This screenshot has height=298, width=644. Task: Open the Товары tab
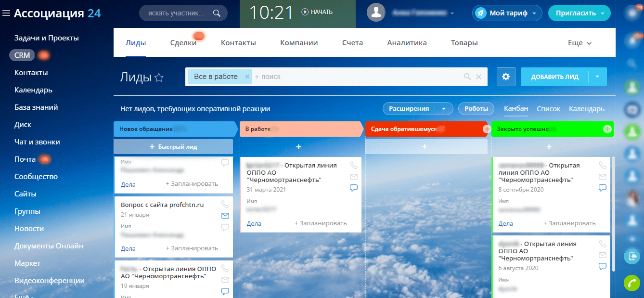click(x=464, y=43)
